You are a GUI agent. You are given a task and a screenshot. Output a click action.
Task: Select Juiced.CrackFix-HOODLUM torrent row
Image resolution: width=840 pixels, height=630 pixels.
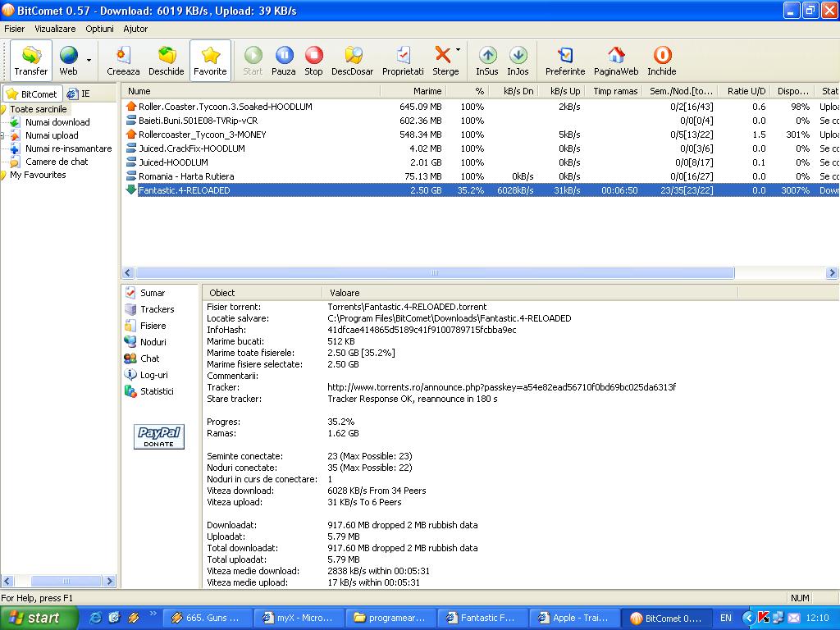point(480,148)
